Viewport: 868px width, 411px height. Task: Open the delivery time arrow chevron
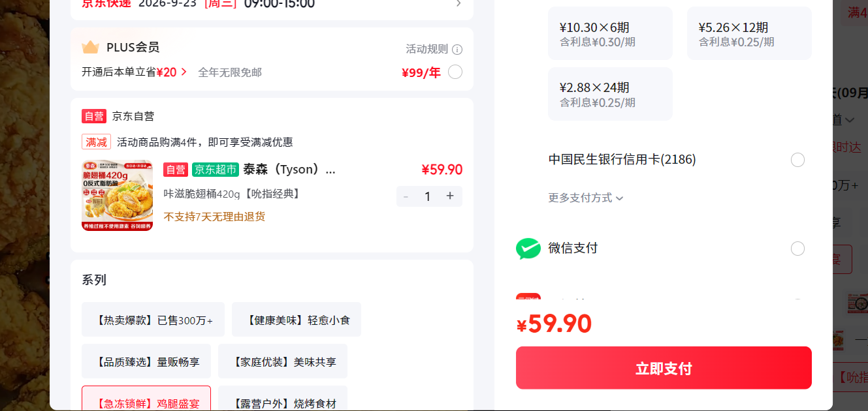[x=458, y=4]
